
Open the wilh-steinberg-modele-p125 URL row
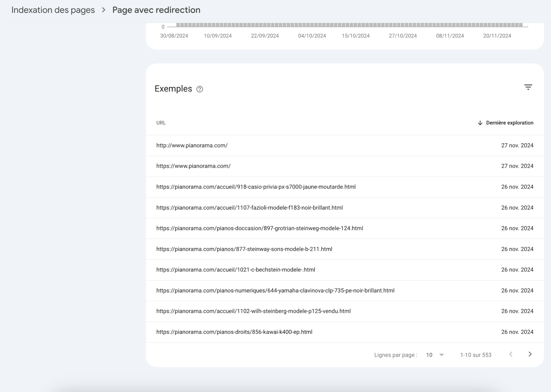click(253, 311)
